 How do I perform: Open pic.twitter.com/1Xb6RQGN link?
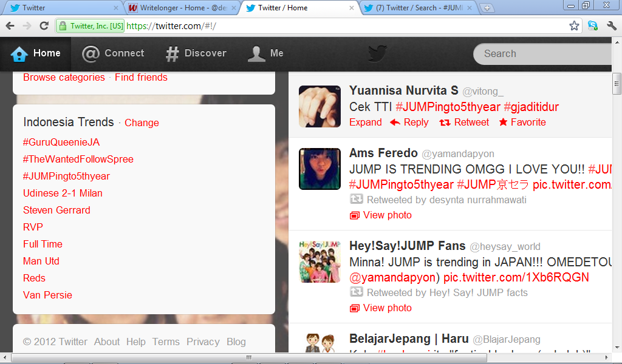[x=516, y=277]
